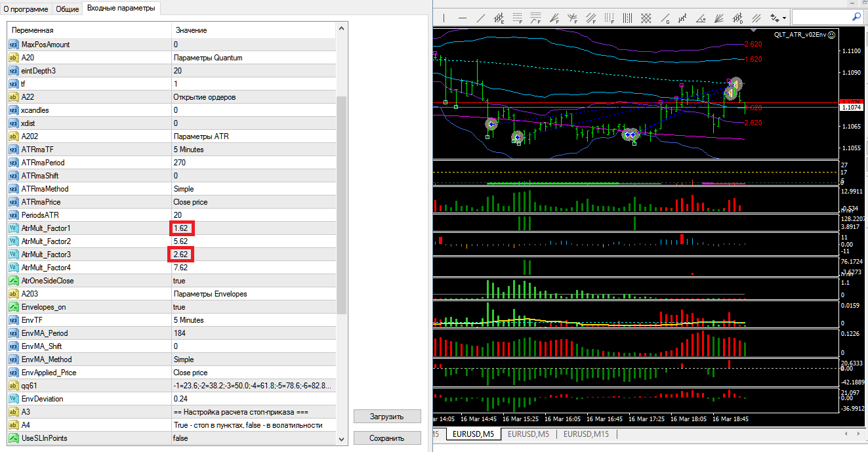This screenshot has width=868, height=452.
Task: Select the AtrMult_Factor1 value 1.62
Action: 180,228
